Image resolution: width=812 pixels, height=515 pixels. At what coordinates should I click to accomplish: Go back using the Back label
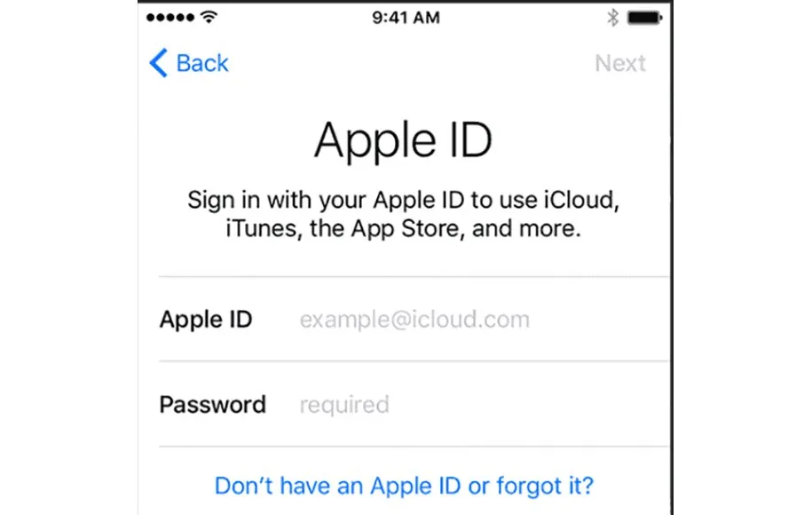tap(202, 63)
